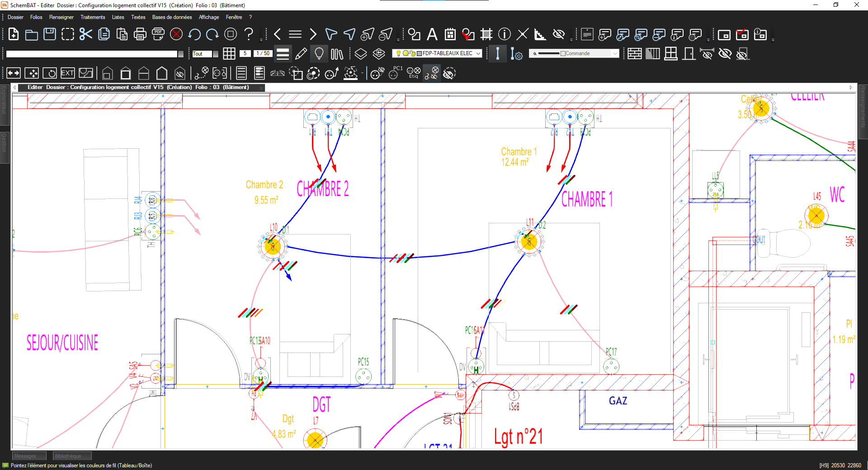Open help with the question mark icon

point(249,34)
